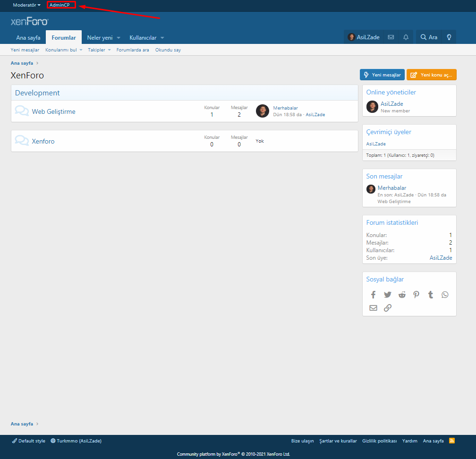This screenshot has height=459, width=476.
Task: Open AsiLZade next to Son üye
Action: pyautogui.click(x=441, y=258)
